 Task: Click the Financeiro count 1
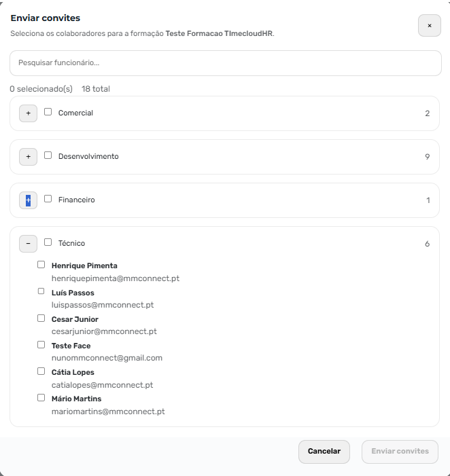428,200
